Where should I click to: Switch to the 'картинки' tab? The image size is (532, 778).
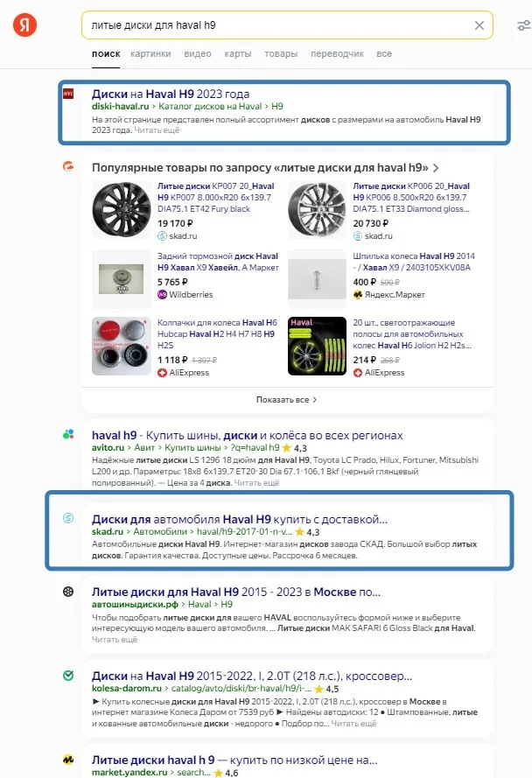point(150,54)
